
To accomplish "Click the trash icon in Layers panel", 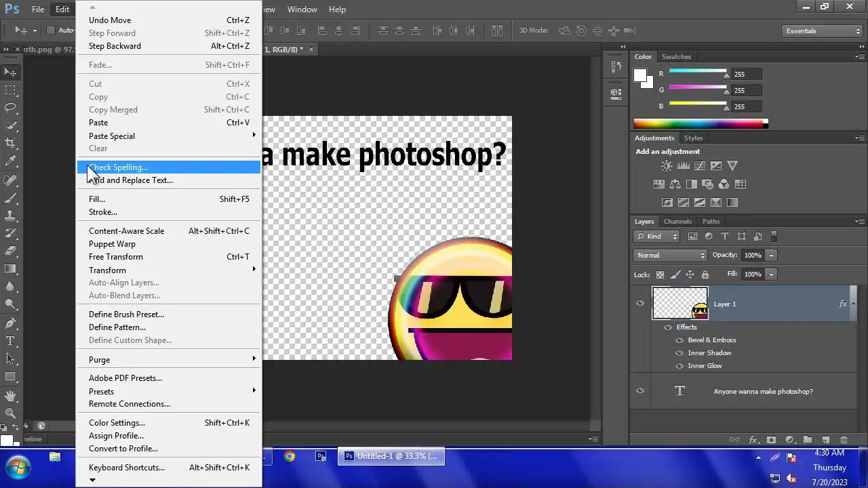I will click(844, 440).
